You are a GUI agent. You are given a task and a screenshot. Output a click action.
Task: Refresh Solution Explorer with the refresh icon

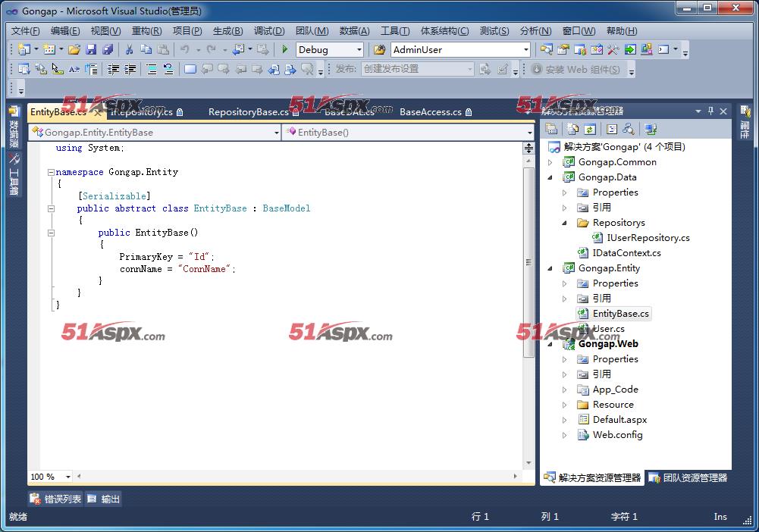tap(590, 129)
